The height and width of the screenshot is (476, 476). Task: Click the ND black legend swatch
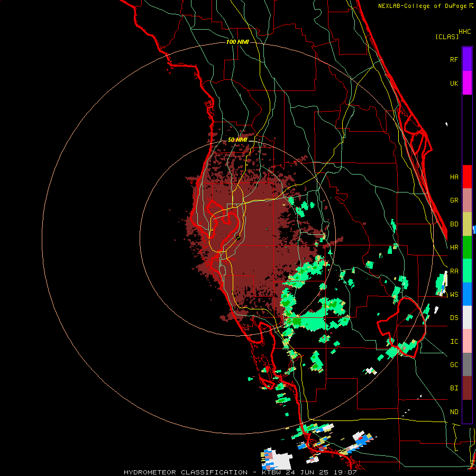point(467,411)
